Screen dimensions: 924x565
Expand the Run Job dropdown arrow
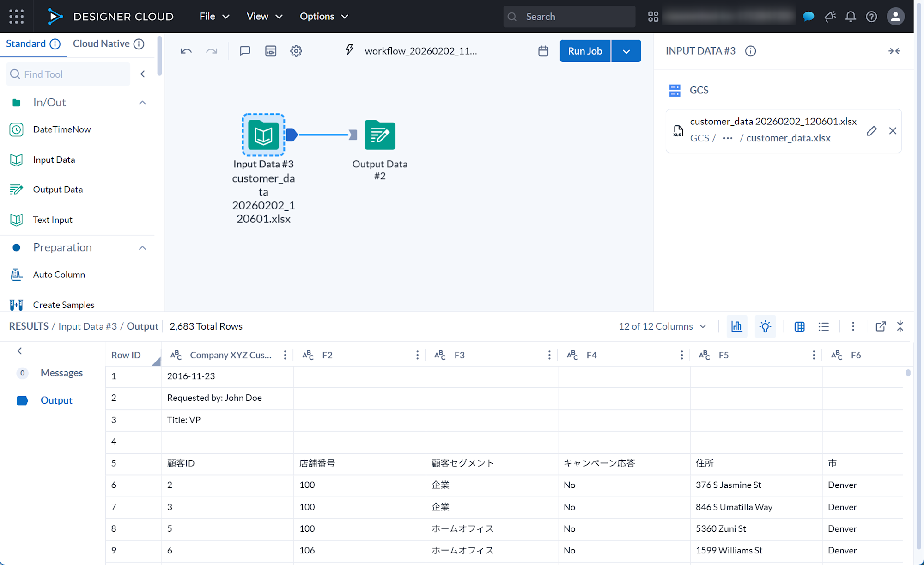626,51
